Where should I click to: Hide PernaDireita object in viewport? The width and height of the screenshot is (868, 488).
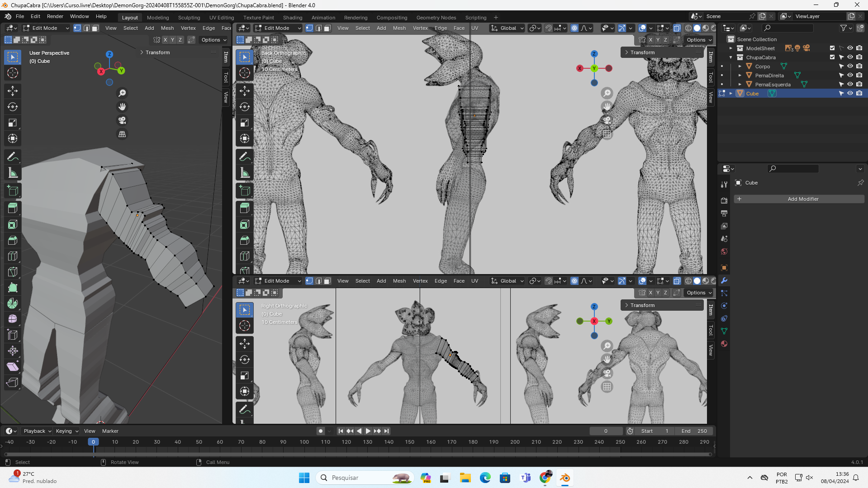point(850,75)
